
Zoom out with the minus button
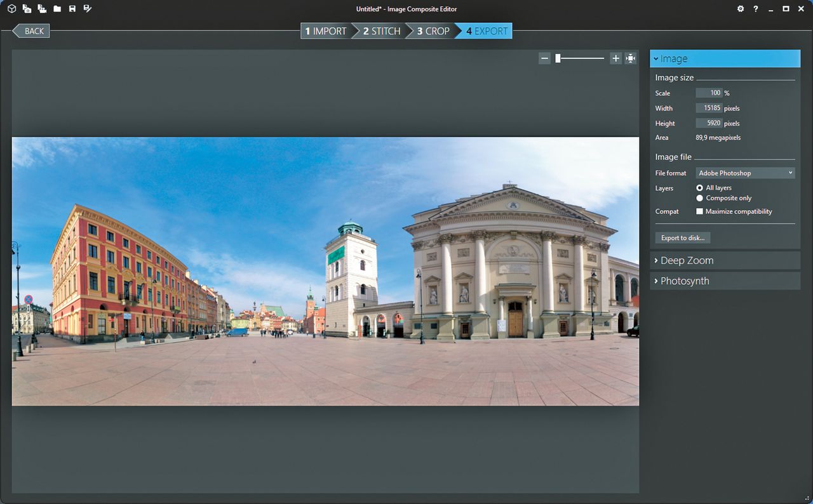tap(544, 58)
